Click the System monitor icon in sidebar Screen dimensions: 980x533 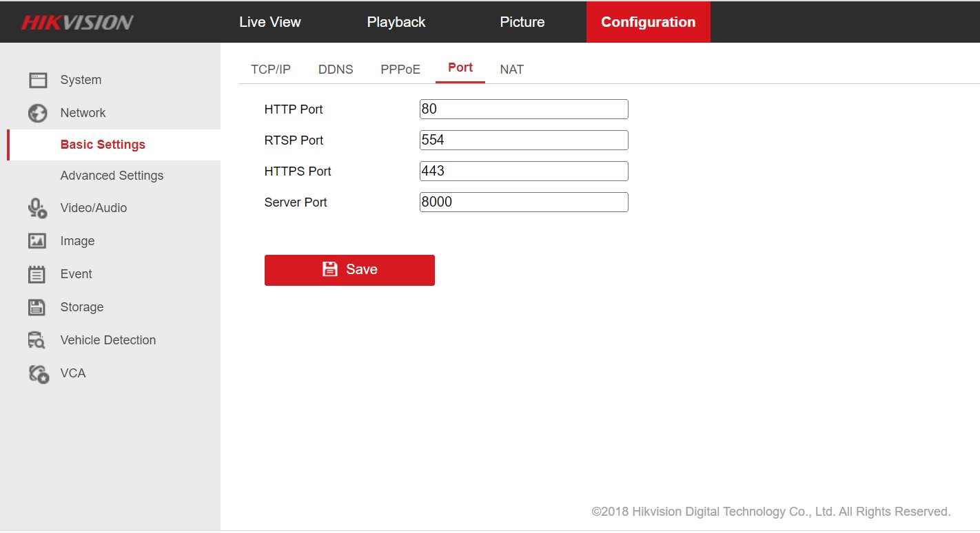[37, 80]
